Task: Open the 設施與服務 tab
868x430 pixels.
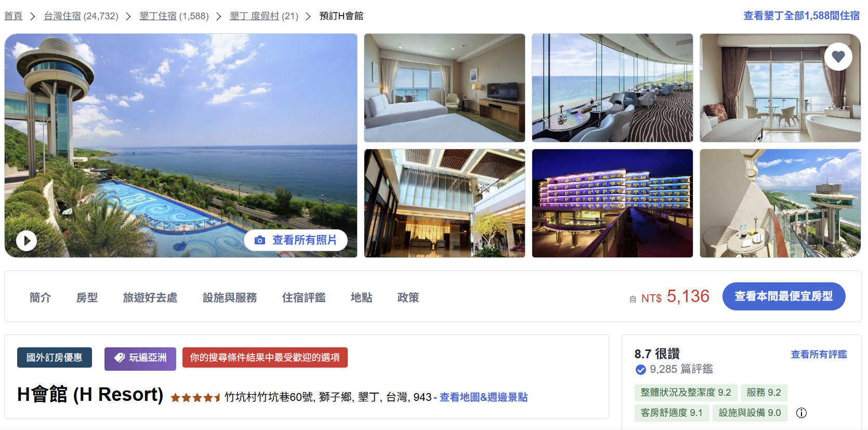Action: [x=230, y=297]
